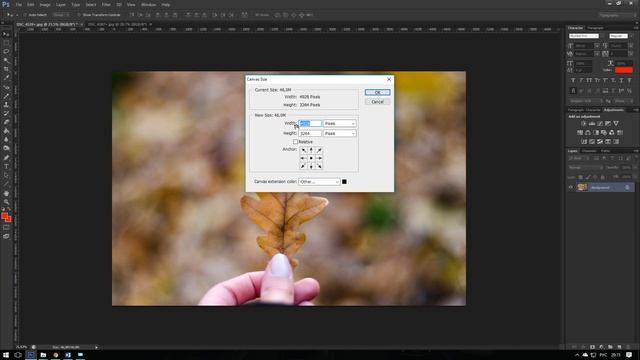Image resolution: width=640 pixels, height=360 pixels.
Task: Set anchor to middle-left arrow
Action: [303, 158]
